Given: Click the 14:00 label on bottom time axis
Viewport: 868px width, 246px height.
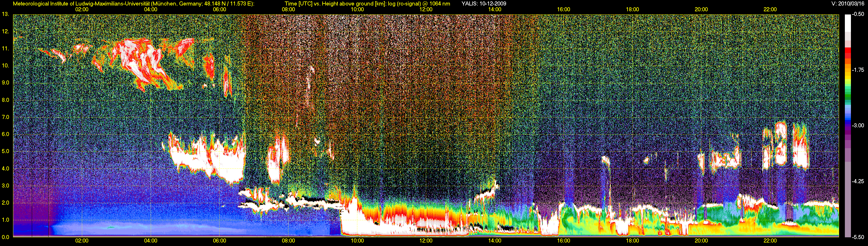Looking at the screenshot, I should (x=495, y=241).
